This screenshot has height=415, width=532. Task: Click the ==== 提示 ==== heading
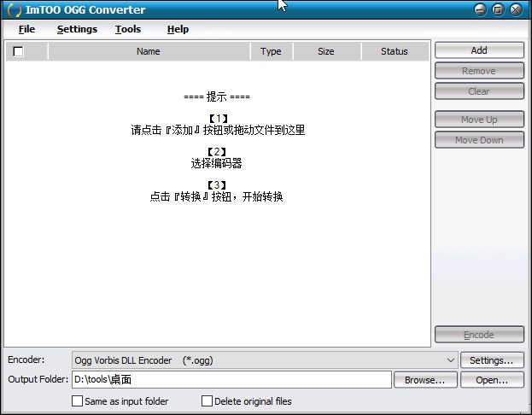pos(217,96)
